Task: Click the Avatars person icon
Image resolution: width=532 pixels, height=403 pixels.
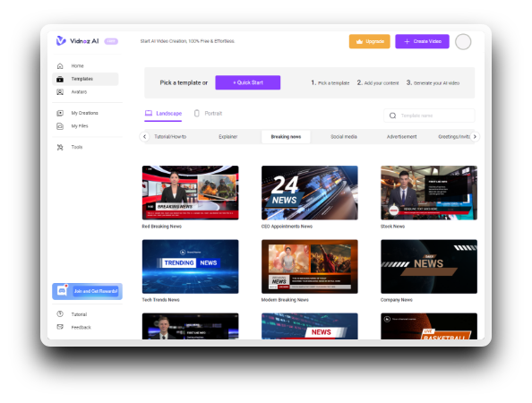Action: pyautogui.click(x=60, y=92)
